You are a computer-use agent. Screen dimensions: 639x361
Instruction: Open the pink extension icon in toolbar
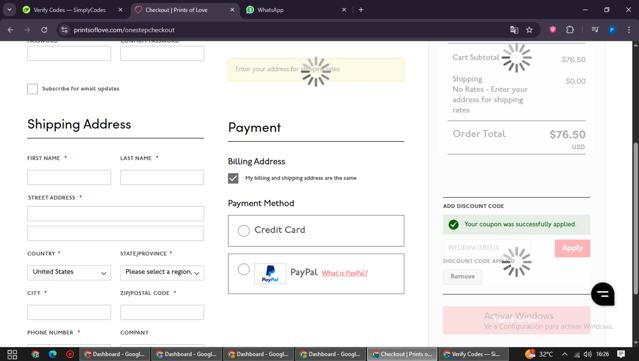point(553,29)
